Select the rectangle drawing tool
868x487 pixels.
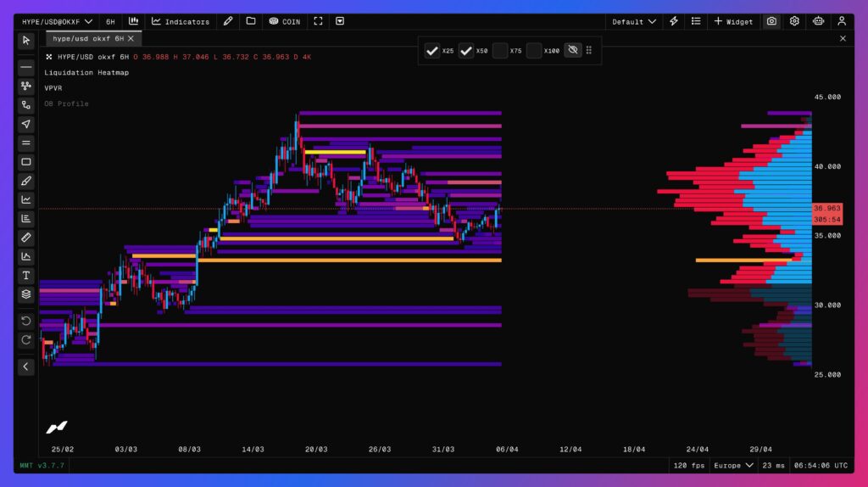pos(26,162)
